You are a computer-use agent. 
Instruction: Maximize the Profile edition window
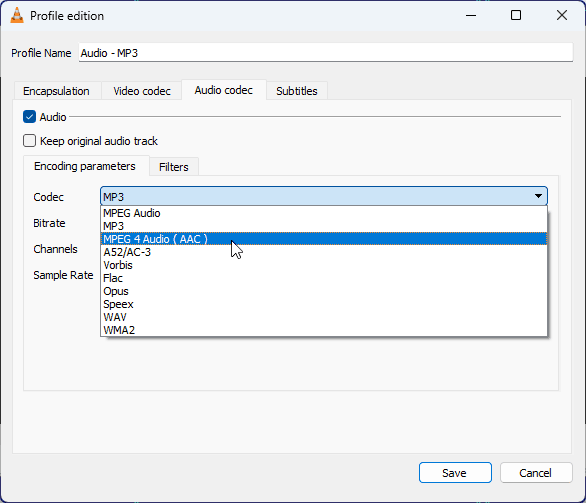tap(516, 15)
